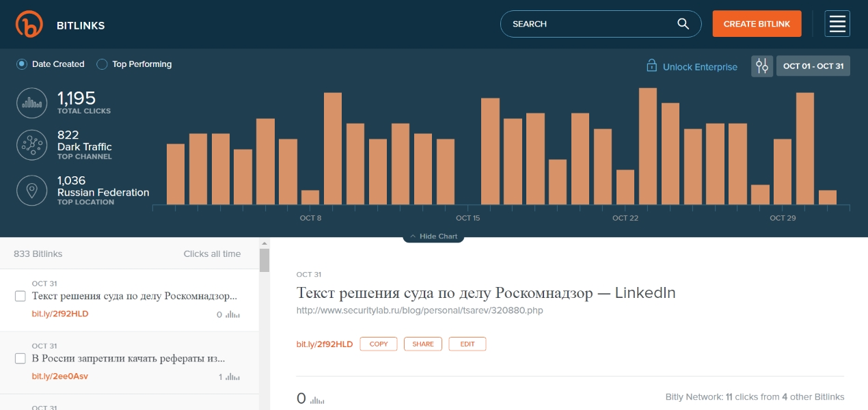Viewport: 868px width, 410px height.
Task: Click the OCT 8 axis label
Action: pos(310,218)
